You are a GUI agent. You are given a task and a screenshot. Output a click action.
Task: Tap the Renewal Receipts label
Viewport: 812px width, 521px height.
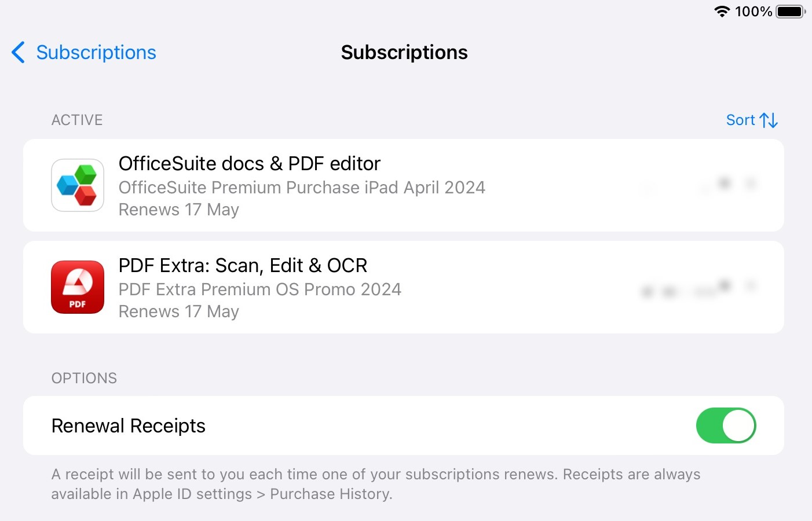129,426
